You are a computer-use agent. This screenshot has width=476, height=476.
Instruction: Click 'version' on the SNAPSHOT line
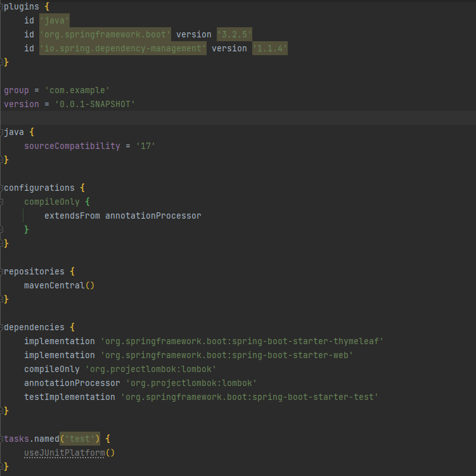point(22,104)
